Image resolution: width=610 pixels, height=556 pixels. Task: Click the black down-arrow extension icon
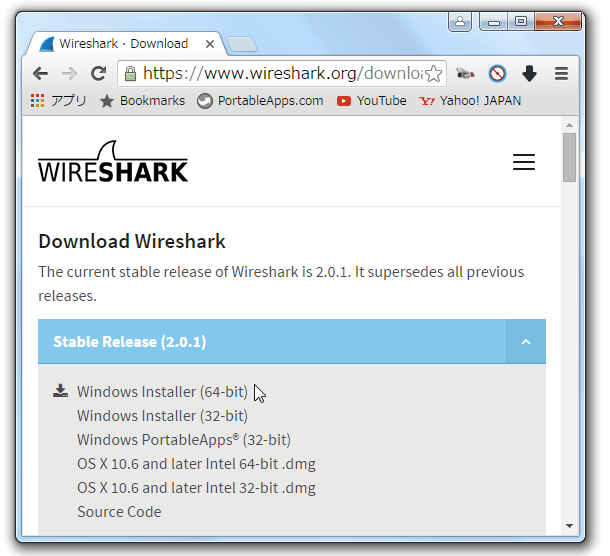(x=529, y=74)
